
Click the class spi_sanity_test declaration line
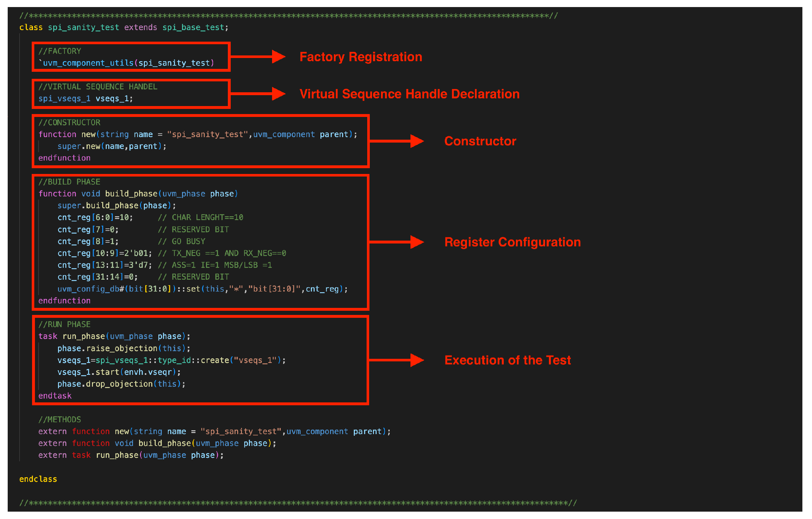124,27
